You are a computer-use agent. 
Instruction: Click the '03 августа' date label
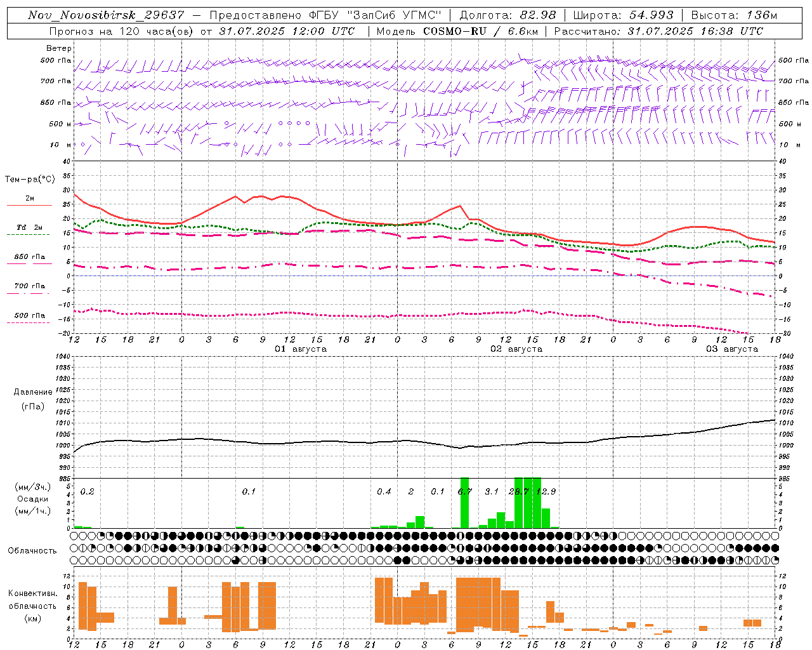732,349
